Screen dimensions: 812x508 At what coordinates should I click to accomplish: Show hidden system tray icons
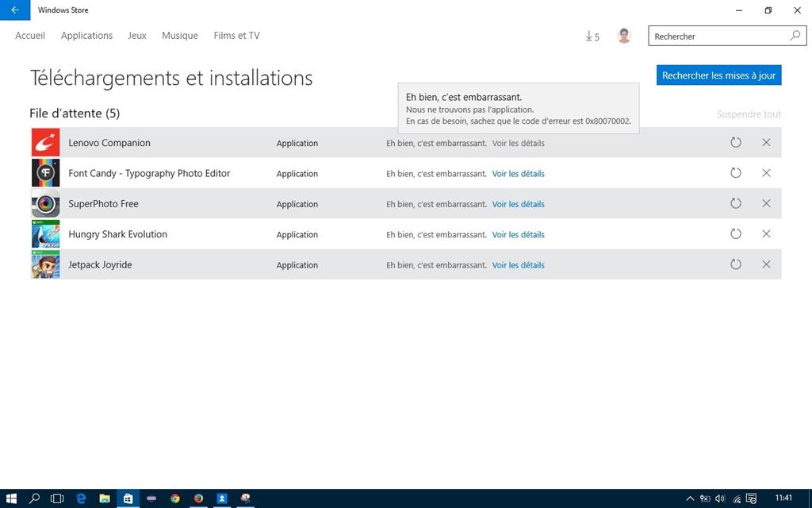(690, 498)
